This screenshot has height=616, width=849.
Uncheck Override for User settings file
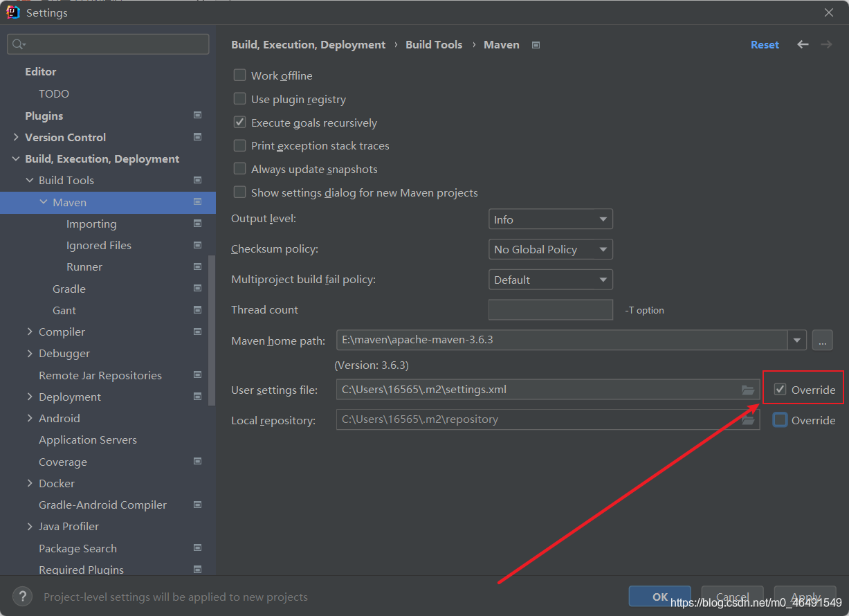(x=780, y=390)
